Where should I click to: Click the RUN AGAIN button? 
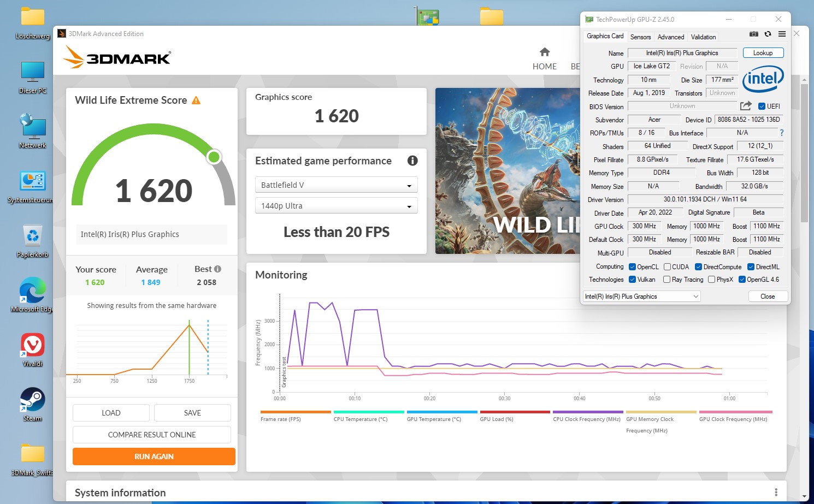click(154, 456)
